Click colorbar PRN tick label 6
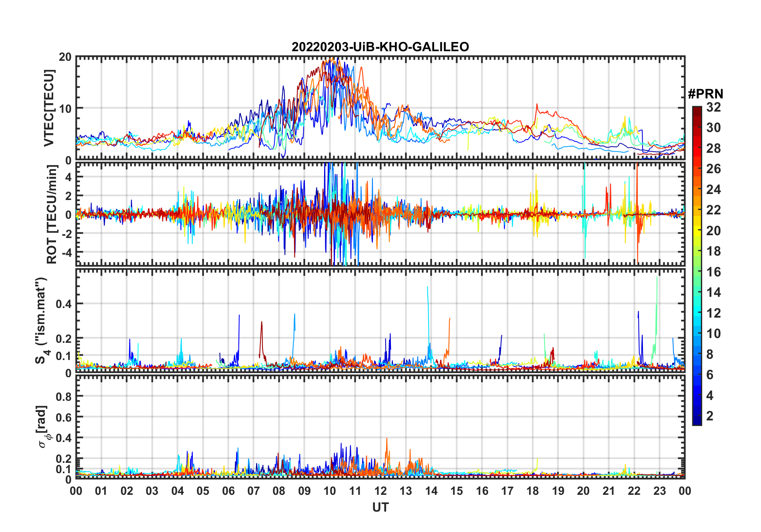Screen dimensions: 761x532 tap(710, 375)
